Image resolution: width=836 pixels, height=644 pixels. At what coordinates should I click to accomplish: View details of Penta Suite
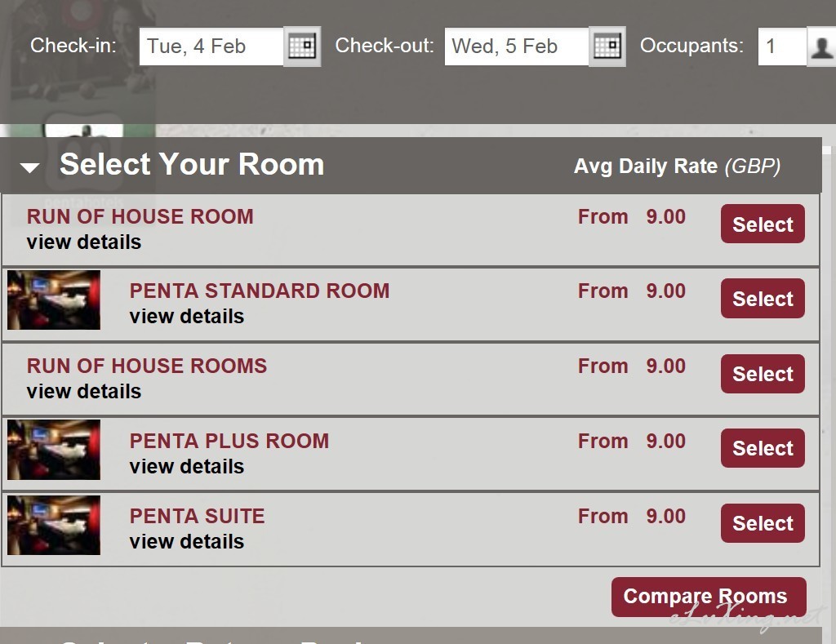click(187, 542)
